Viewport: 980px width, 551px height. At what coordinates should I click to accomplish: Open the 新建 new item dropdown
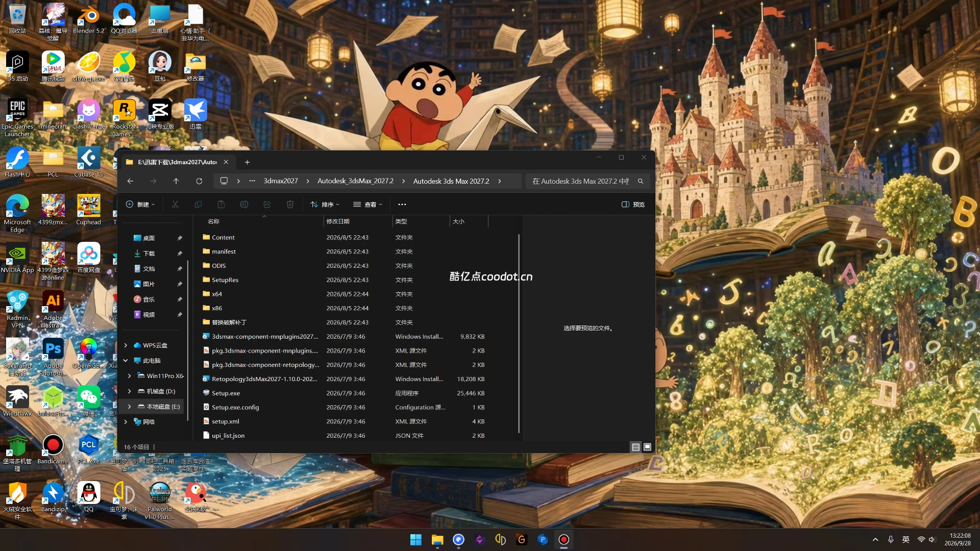pyautogui.click(x=140, y=205)
